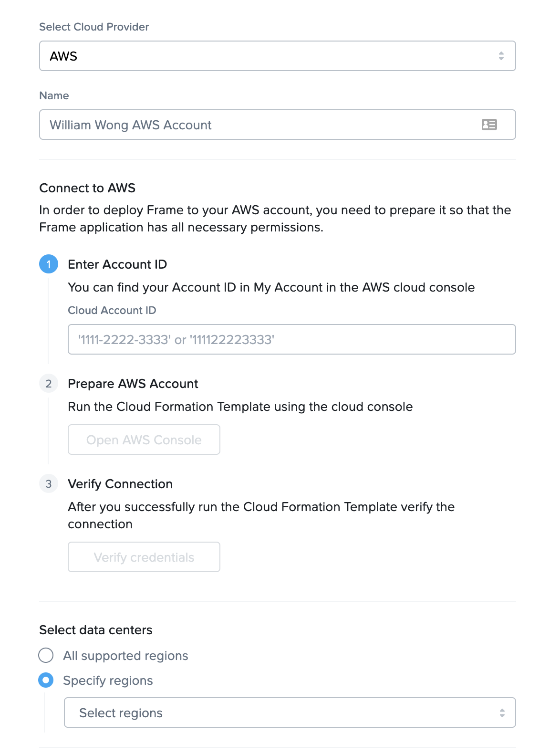This screenshot has height=754, width=560.
Task: Click the chevron arrows in Select regions box
Action: click(501, 712)
